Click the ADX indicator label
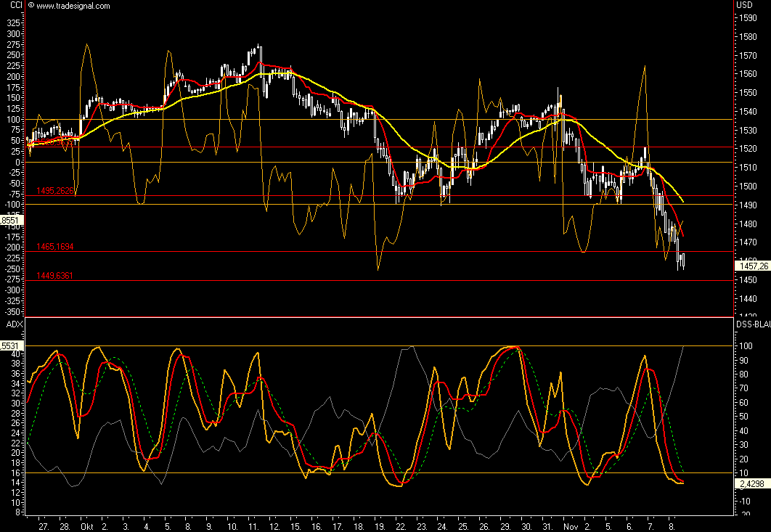771x532 pixels. pyautogui.click(x=12, y=323)
